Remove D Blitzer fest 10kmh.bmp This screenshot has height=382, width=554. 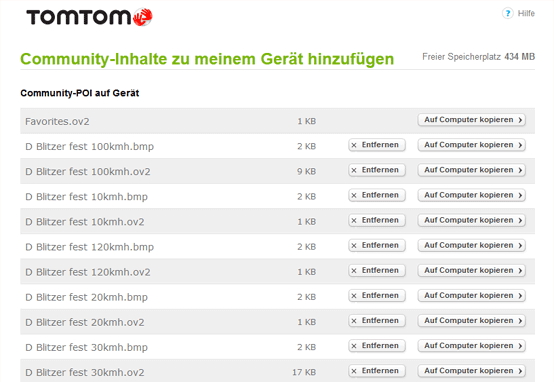377,195
